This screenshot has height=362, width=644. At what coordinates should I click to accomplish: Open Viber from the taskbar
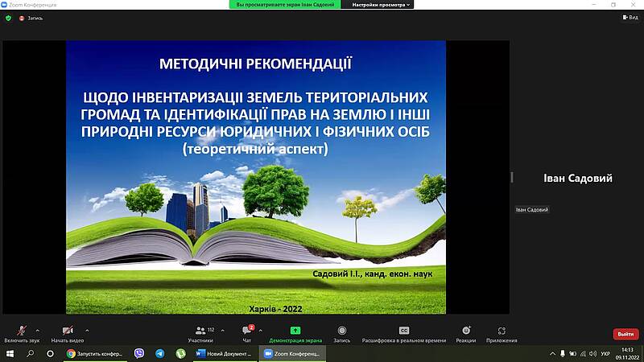(139, 353)
